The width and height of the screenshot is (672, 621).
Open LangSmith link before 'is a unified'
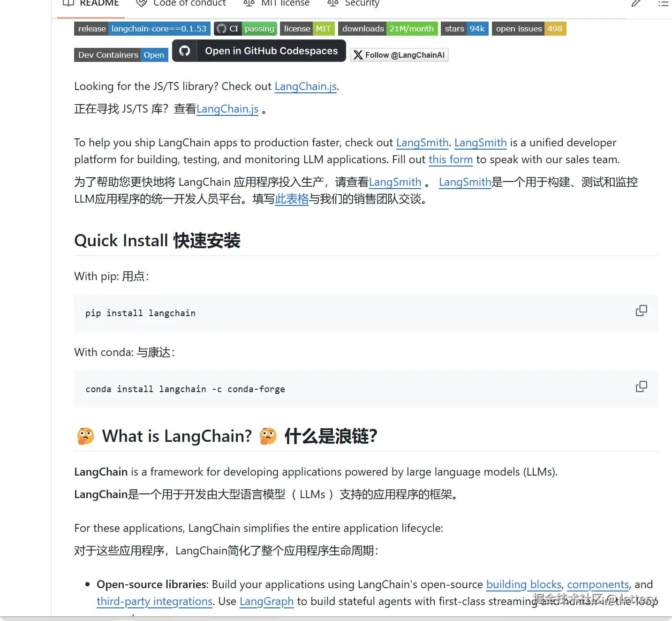point(481,143)
